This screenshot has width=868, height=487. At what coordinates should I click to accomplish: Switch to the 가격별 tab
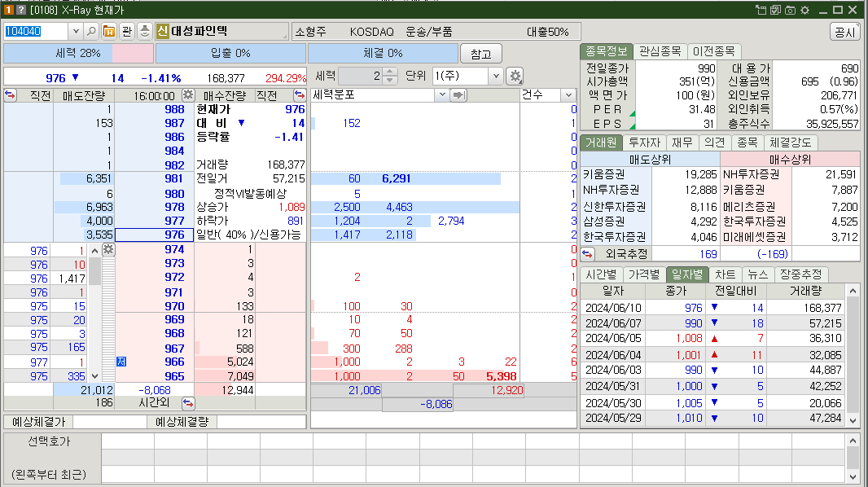click(x=644, y=274)
